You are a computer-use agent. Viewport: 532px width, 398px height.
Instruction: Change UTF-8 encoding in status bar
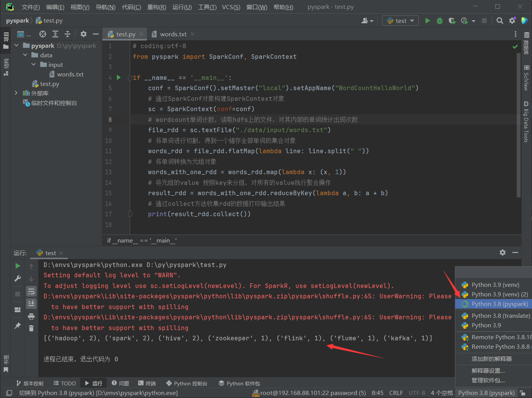(x=417, y=393)
